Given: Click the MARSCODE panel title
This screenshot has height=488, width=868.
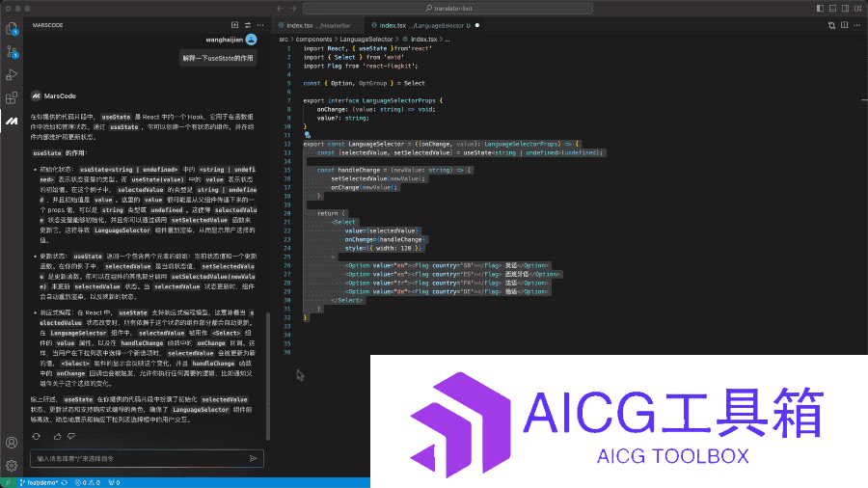Looking at the screenshot, I should (47, 25).
